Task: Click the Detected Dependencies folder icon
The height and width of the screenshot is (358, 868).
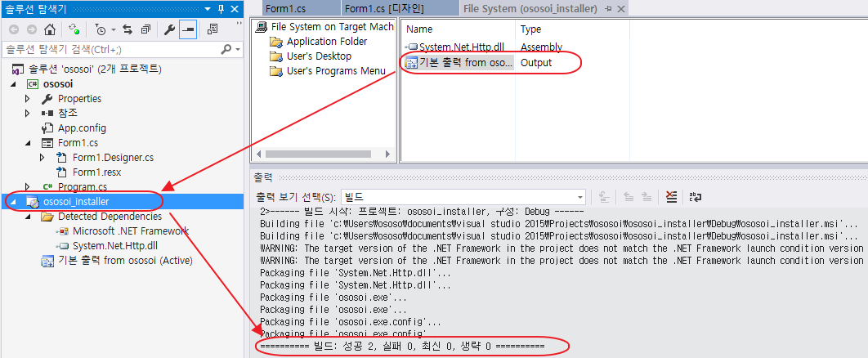Action: [x=47, y=217]
